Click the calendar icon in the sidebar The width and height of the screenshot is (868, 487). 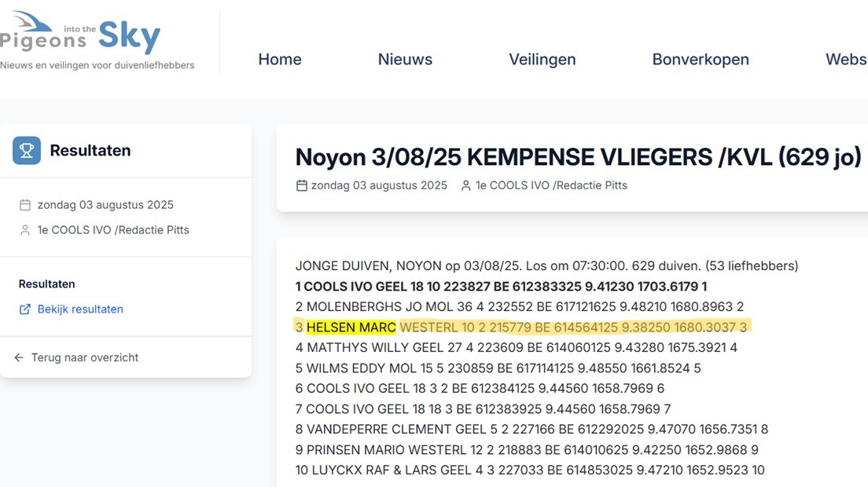coord(25,205)
